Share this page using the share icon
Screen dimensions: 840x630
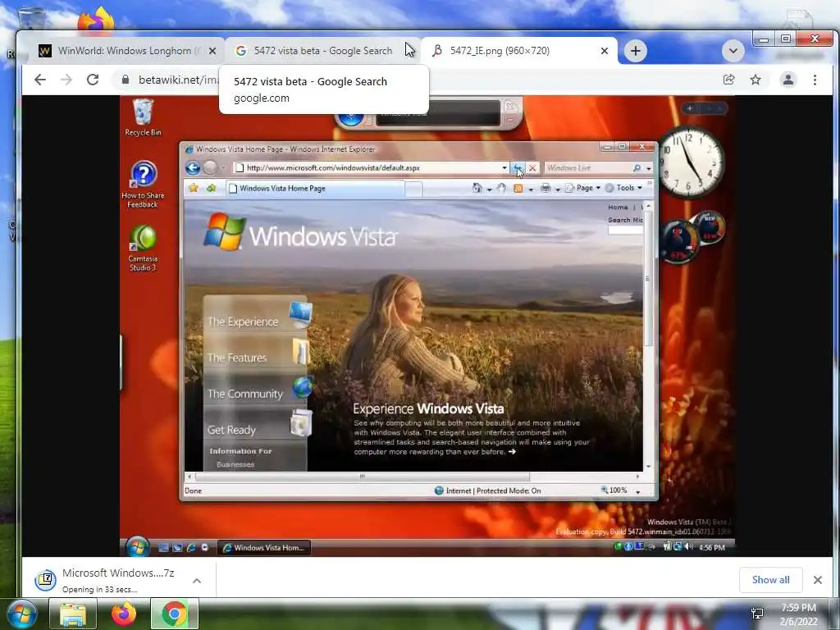(x=728, y=80)
